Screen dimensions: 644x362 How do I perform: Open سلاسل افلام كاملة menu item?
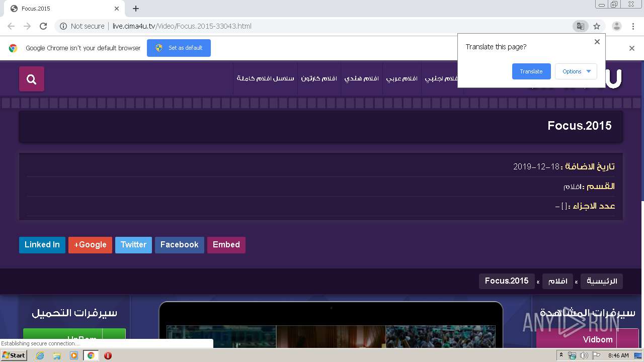coord(266,79)
